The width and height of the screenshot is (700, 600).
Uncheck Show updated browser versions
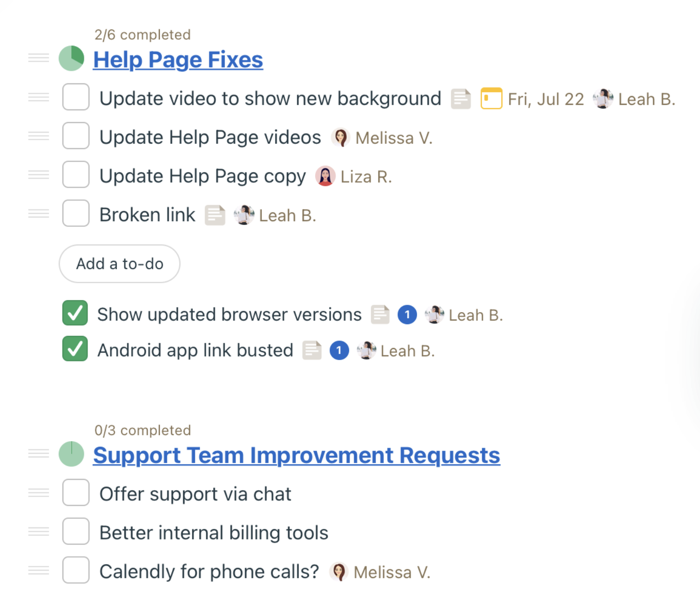75,313
